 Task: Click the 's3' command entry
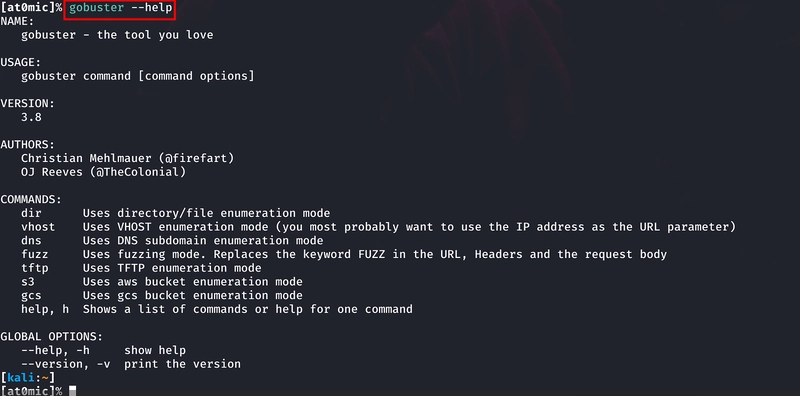click(28, 282)
